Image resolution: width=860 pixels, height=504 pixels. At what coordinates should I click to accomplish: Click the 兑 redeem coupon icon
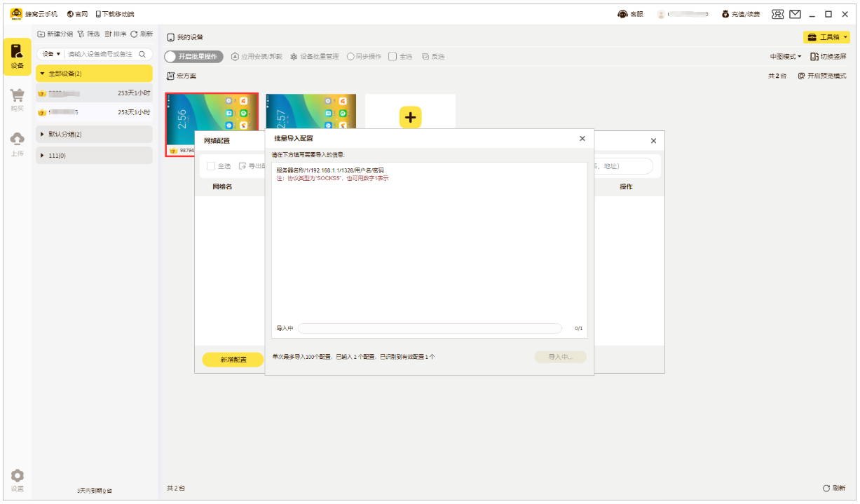point(777,14)
